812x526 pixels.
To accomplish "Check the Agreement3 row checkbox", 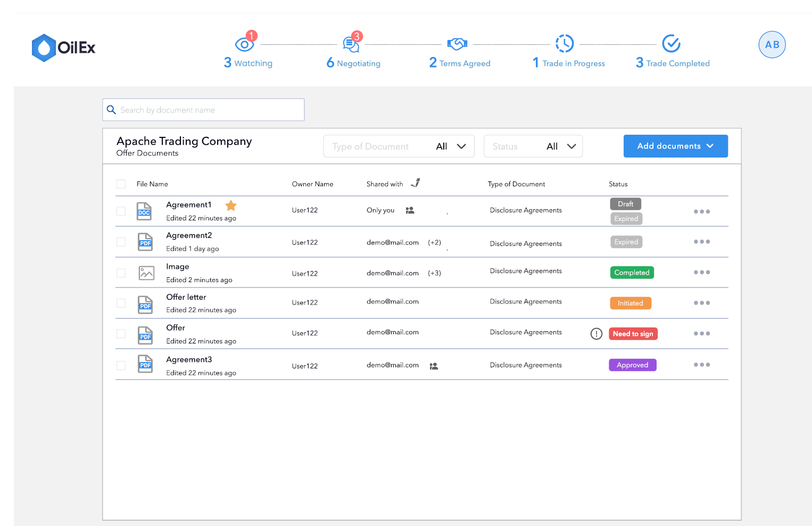I will coord(121,365).
